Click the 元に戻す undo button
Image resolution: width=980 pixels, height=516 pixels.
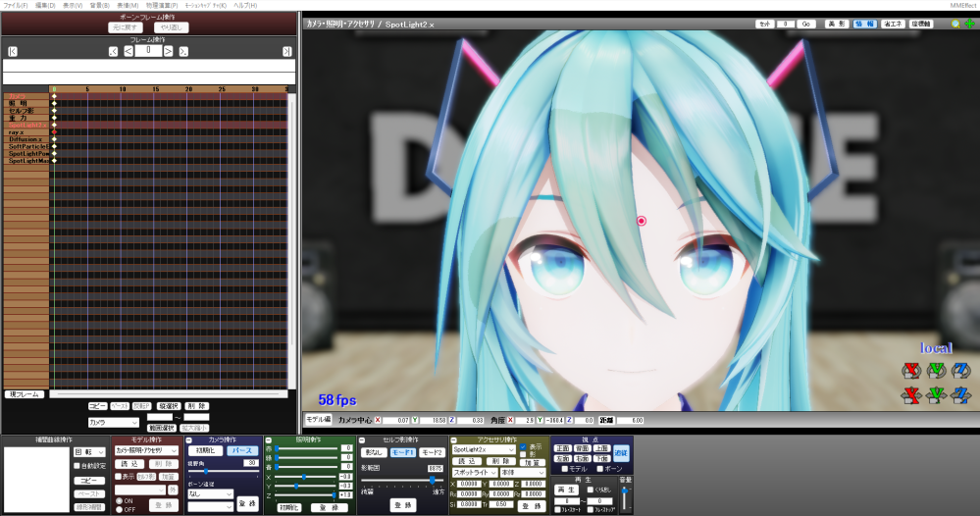[125, 27]
